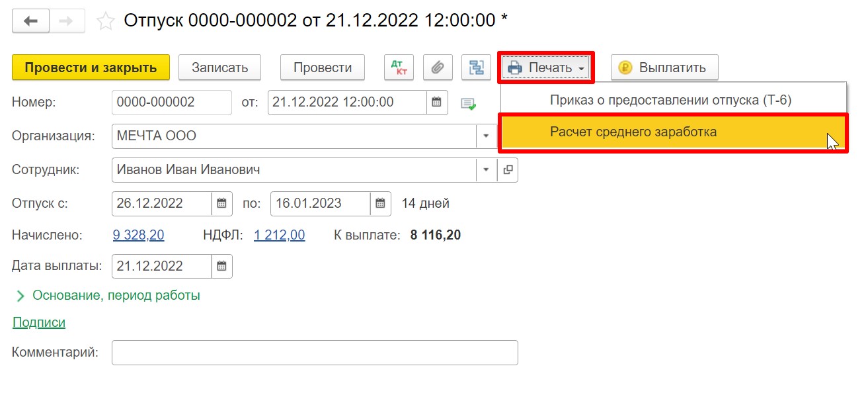Click the Записать button
868x399 pixels.
pyautogui.click(x=219, y=67)
